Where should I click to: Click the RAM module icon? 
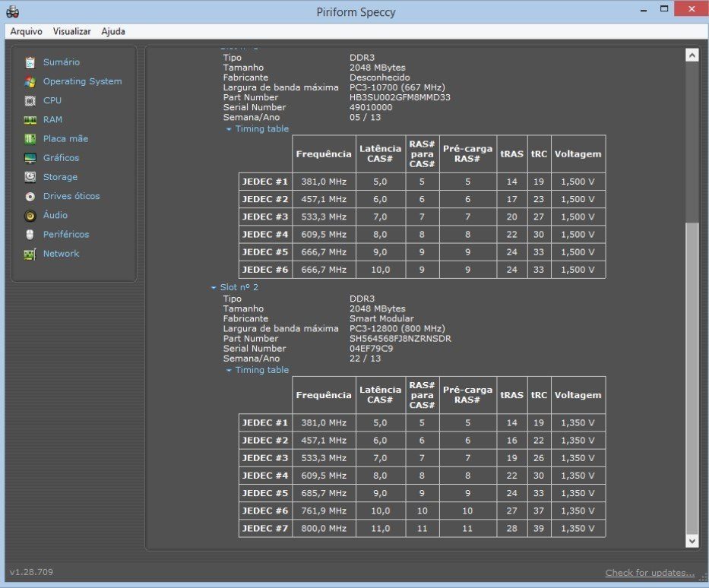pyautogui.click(x=30, y=120)
